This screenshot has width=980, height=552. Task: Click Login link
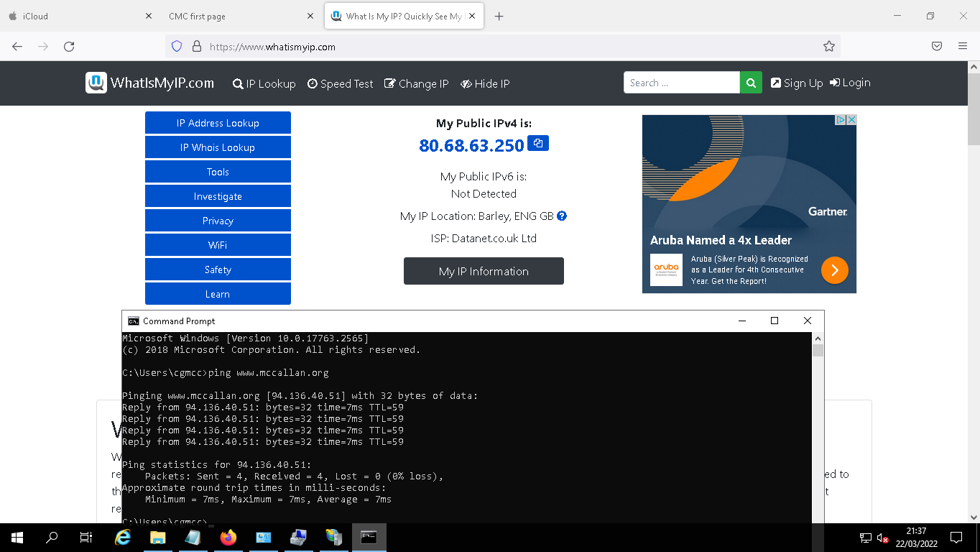point(850,83)
